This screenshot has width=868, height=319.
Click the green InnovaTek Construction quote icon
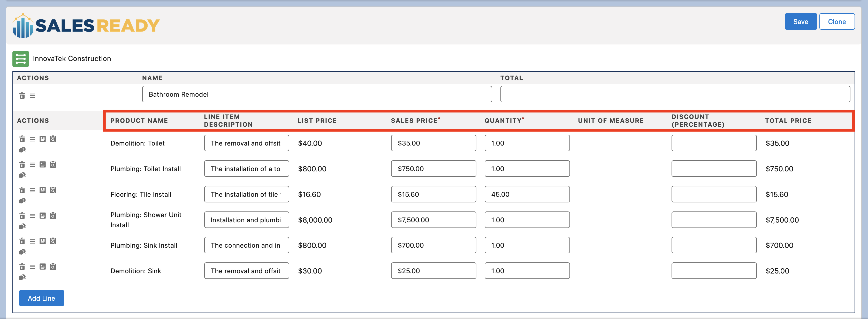[21, 59]
